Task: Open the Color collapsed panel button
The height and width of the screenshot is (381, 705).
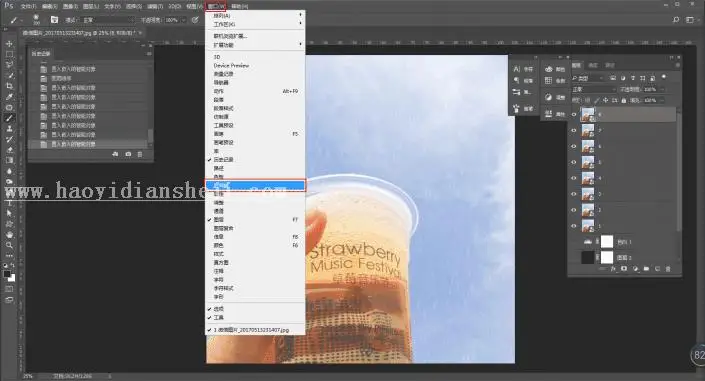Action: click(x=554, y=69)
